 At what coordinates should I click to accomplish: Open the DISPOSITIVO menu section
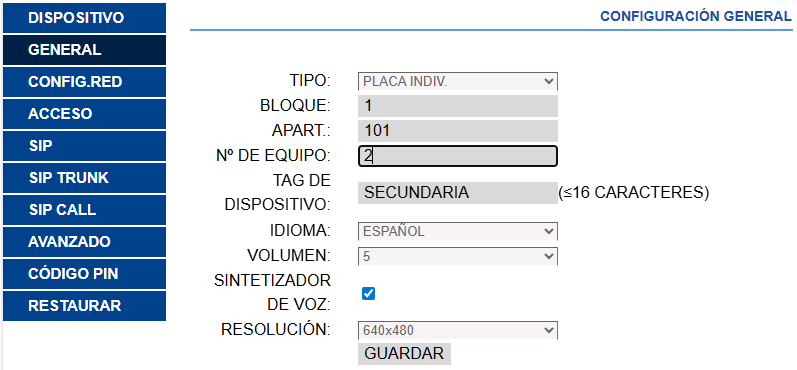(84, 18)
